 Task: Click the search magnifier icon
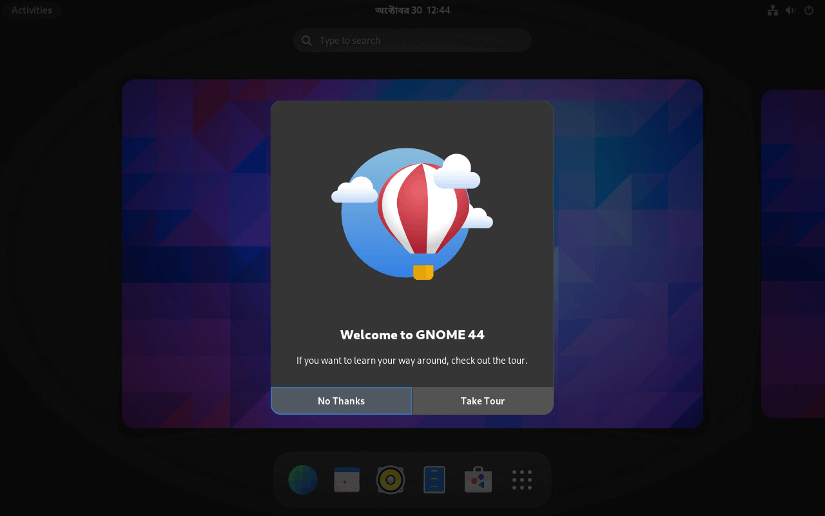[x=307, y=41]
